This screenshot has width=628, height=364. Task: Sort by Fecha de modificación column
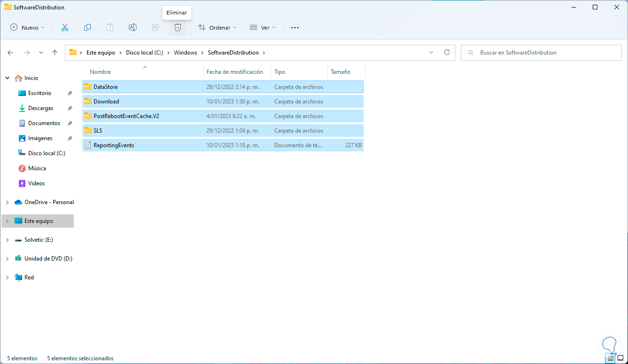tap(235, 72)
